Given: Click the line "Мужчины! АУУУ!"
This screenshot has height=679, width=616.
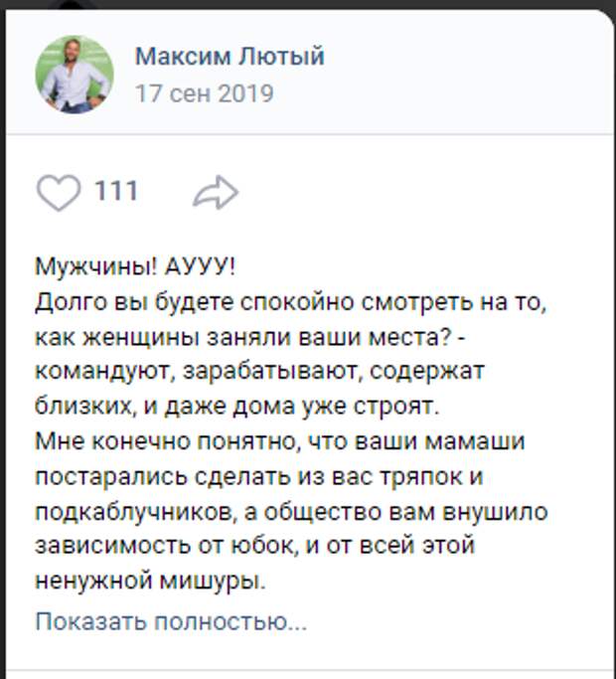Looking at the screenshot, I should point(135,266).
